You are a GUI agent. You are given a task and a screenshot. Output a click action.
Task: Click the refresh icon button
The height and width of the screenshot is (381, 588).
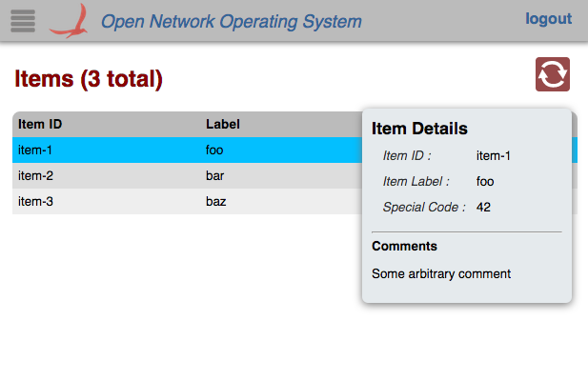[x=553, y=74]
